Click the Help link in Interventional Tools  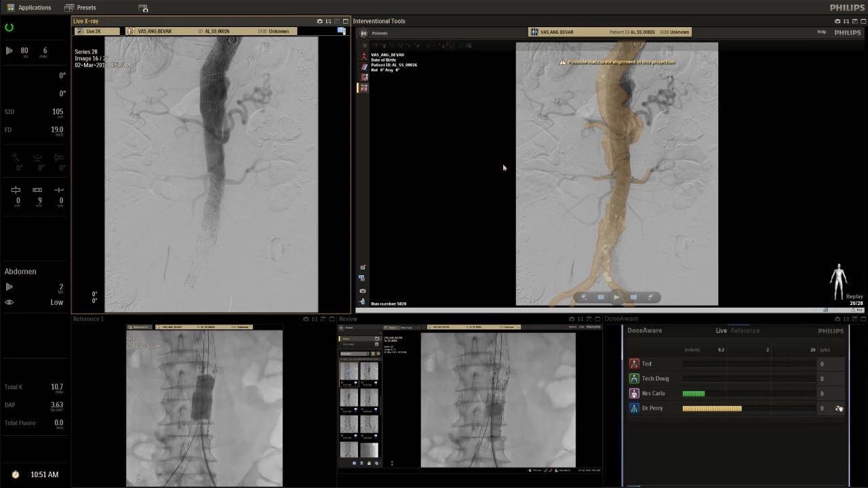tap(821, 32)
